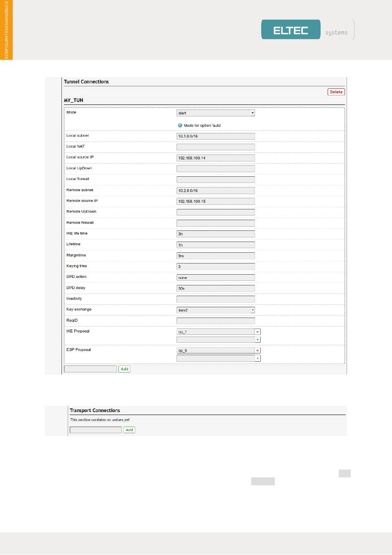
Task: Click the Remote source IP field
Action: [x=215, y=202]
